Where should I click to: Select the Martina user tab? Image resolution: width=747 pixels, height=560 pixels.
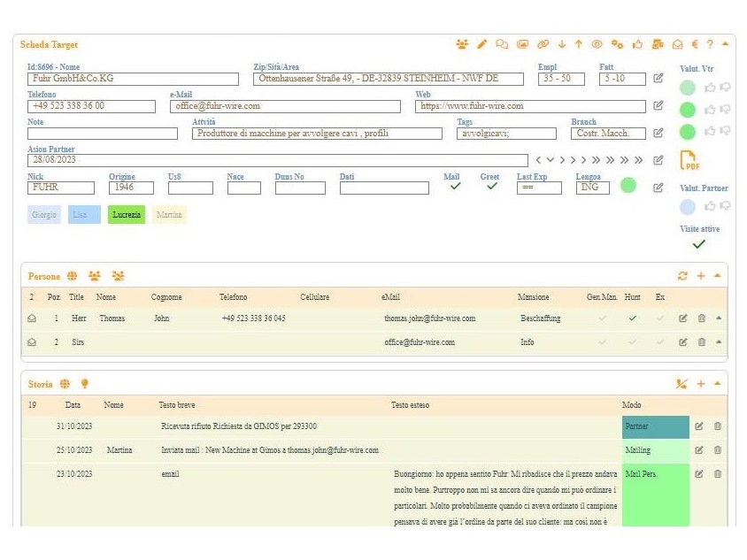[169, 214]
